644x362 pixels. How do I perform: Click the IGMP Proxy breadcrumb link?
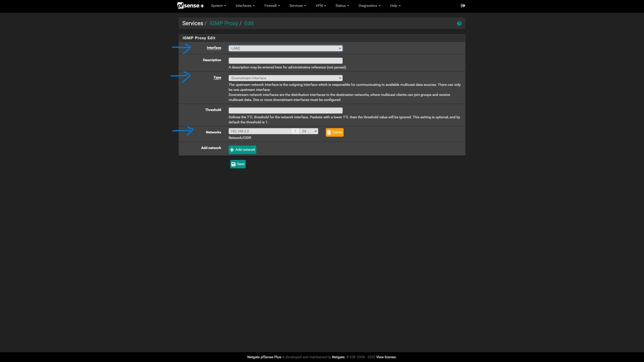point(223,23)
